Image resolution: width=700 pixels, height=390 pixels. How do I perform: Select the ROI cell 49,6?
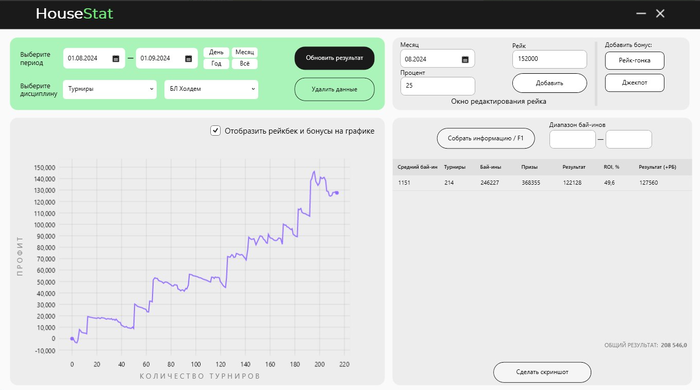pos(609,183)
